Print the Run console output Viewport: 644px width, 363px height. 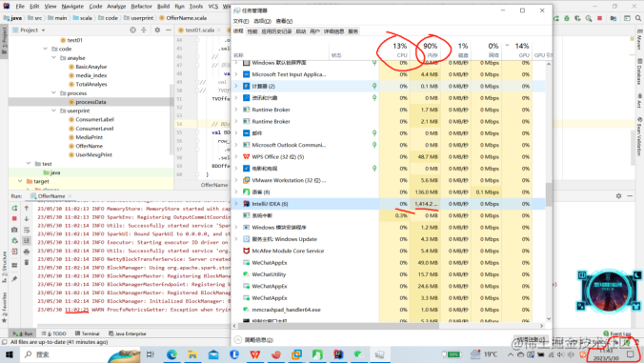27,252
